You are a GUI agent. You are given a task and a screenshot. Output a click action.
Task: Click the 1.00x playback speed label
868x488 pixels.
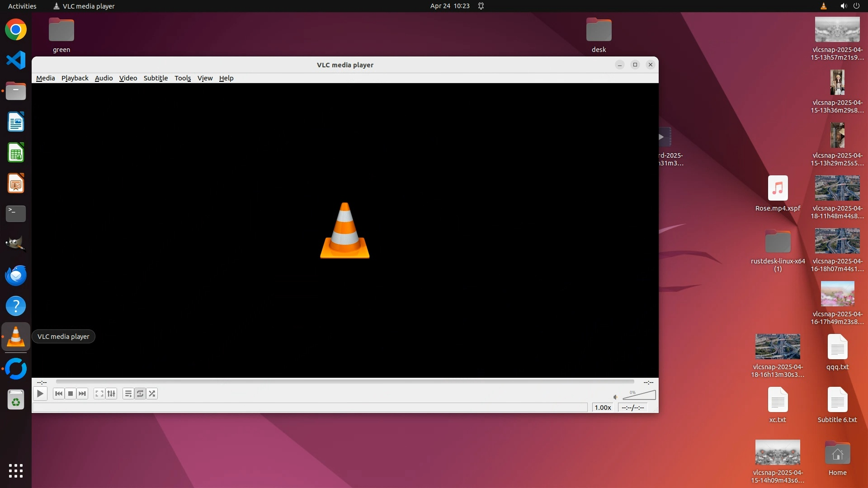pos(603,408)
